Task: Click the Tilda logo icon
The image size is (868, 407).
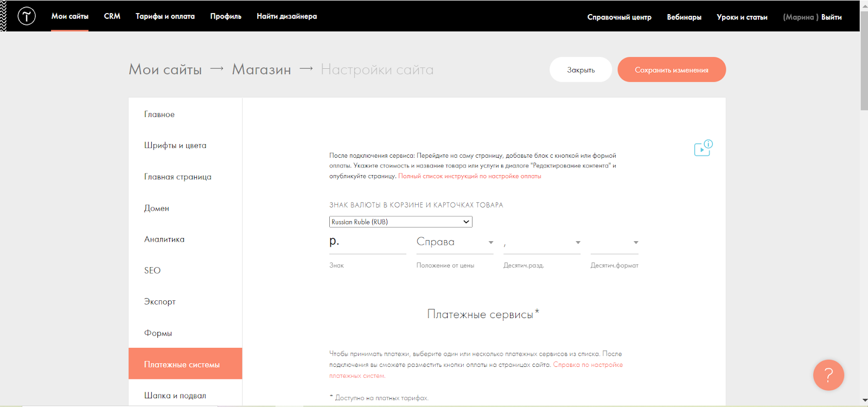Action: [27, 16]
